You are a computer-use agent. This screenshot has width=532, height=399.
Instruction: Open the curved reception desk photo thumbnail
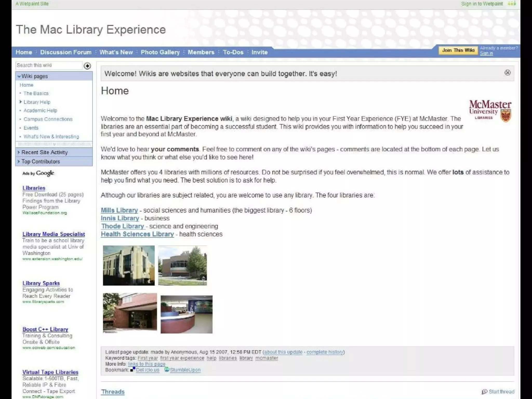click(186, 314)
